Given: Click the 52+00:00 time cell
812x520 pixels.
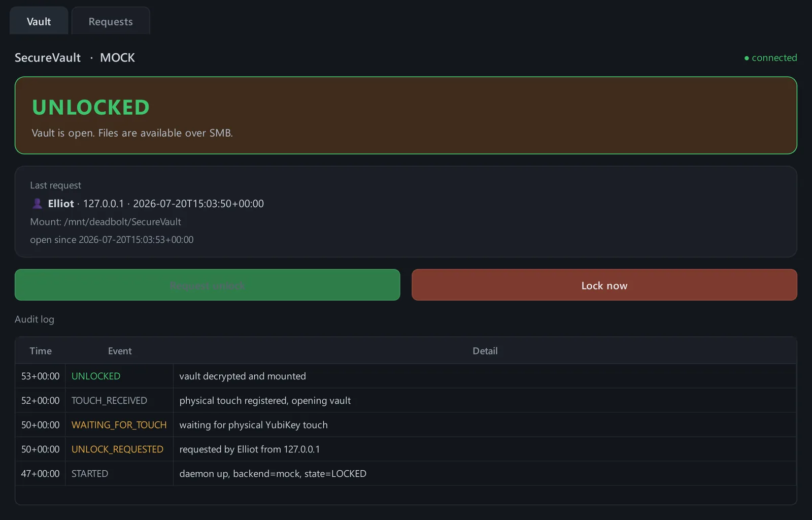Looking at the screenshot, I should [x=40, y=401].
